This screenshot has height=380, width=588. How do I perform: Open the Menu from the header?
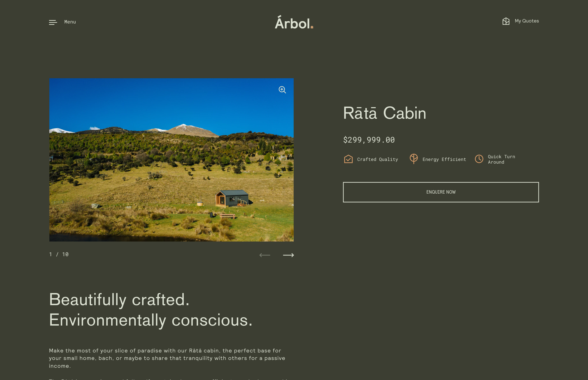click(70, 22)
